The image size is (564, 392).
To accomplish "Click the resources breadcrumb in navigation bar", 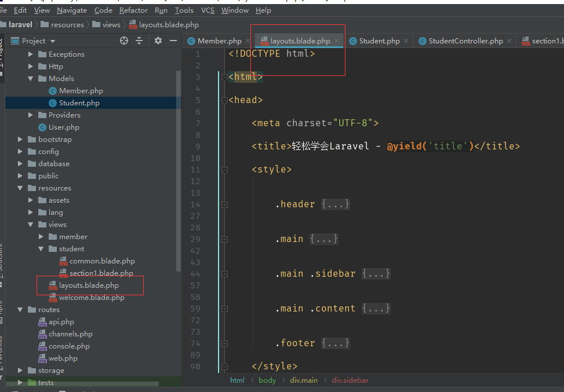I will [67, 25].
